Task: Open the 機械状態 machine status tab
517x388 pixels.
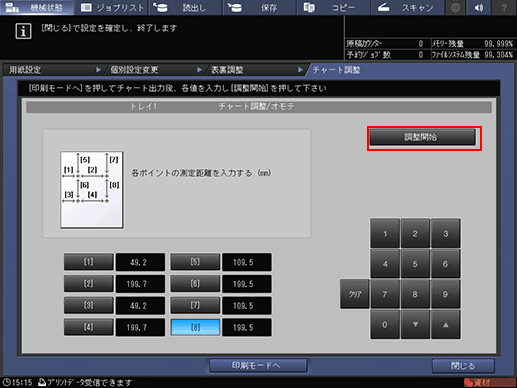Action: (37, 7)
